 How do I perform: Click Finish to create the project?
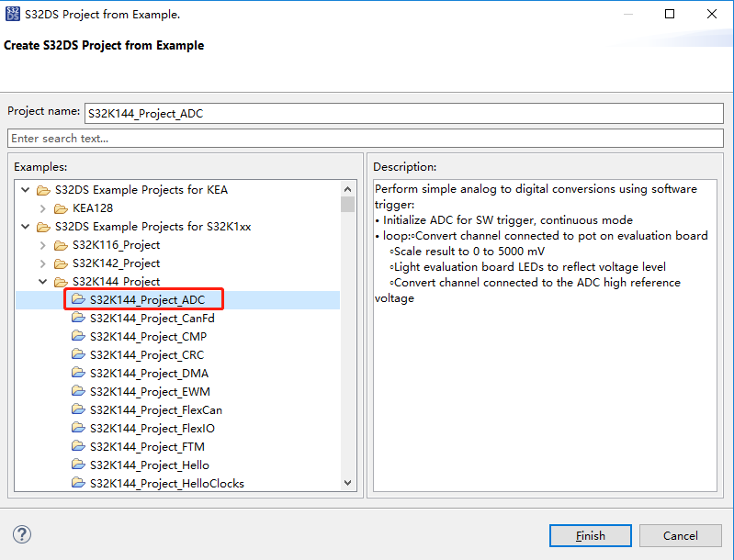pos(591,536)
